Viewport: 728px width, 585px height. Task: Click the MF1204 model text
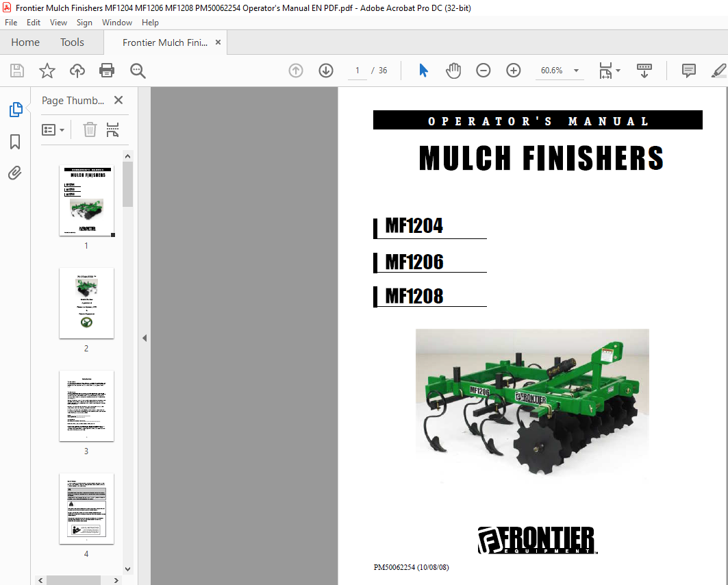414,225
